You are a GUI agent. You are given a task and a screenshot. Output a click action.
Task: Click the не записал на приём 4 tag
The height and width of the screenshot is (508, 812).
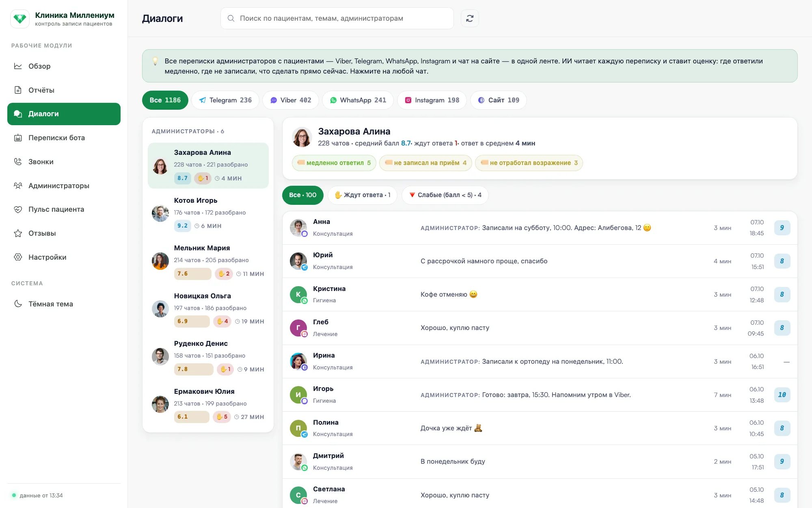(x=425, y=163)
